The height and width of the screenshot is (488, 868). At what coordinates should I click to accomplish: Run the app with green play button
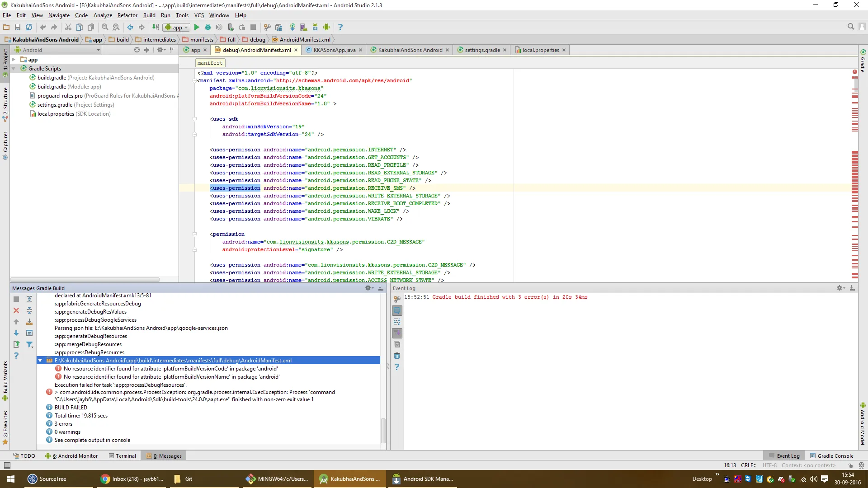point(197,27)
